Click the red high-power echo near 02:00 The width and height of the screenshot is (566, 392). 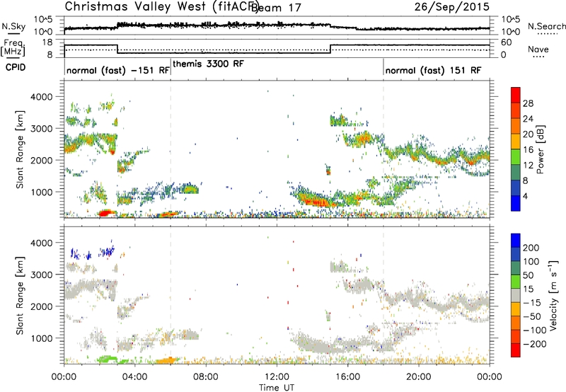pos(107,213)
